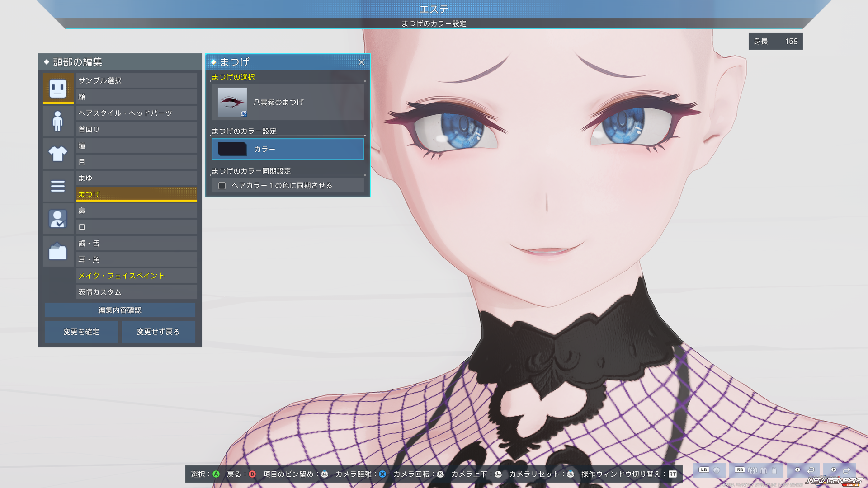Image resolution: width=868 pixels, height=488 pixels.
Task: Click the red B back button icon
Action: click(x=252, y=474)
